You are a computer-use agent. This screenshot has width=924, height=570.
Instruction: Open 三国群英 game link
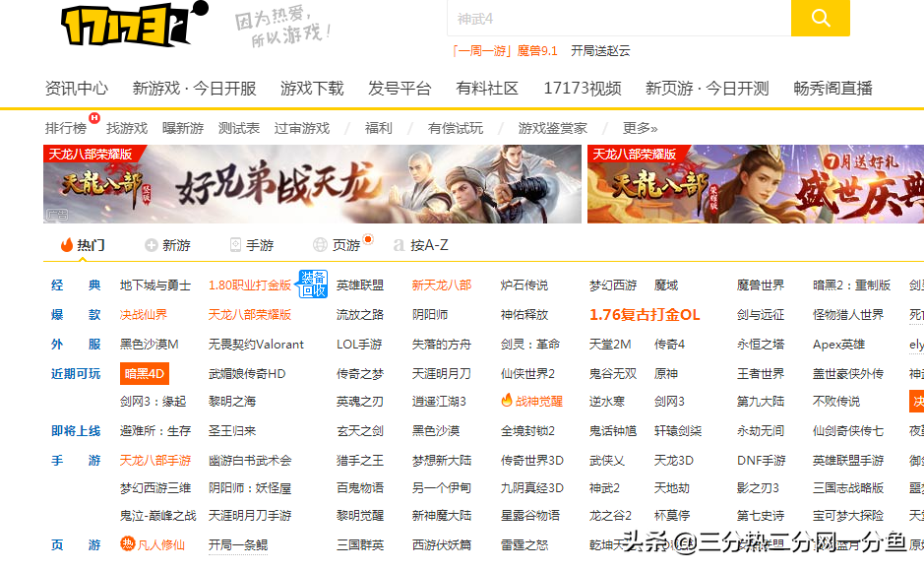360,544
